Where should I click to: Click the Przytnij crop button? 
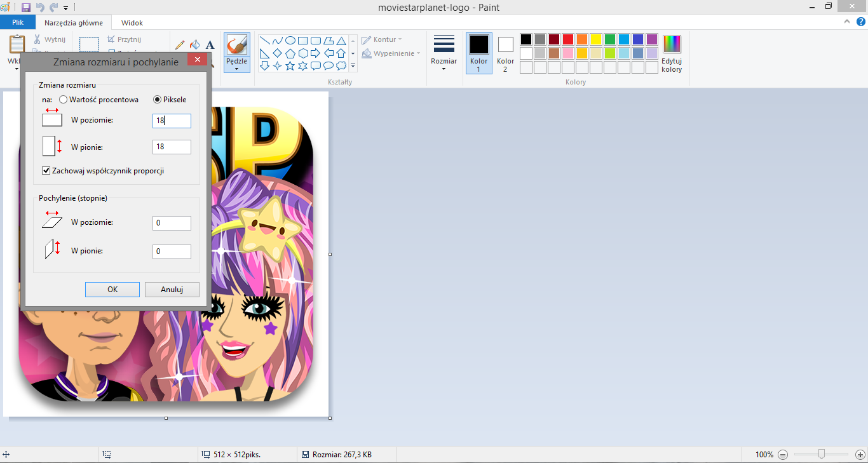coord(125,39)
